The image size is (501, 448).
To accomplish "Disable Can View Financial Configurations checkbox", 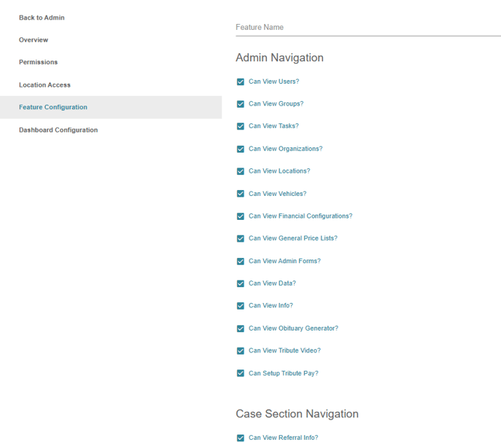I will point(241,216).
